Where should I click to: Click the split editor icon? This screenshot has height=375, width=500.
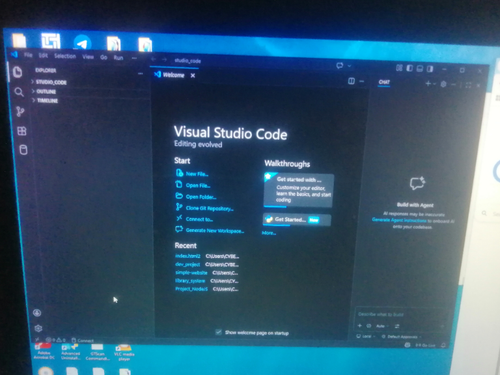[351, 81]
